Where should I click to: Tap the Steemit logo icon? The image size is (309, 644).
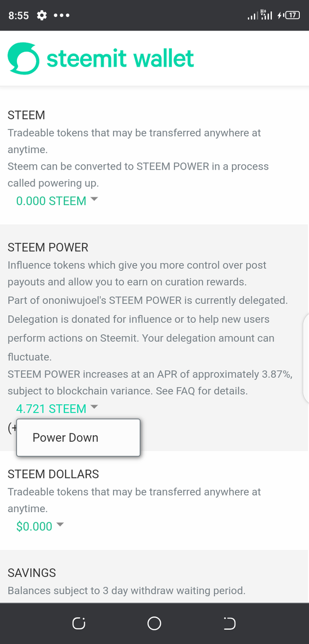[x=23, y=58]
